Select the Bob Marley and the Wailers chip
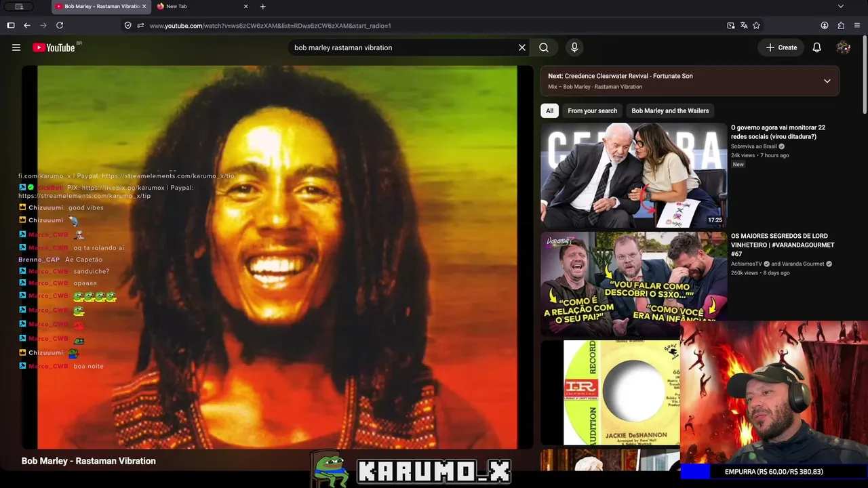 (670, 111)
